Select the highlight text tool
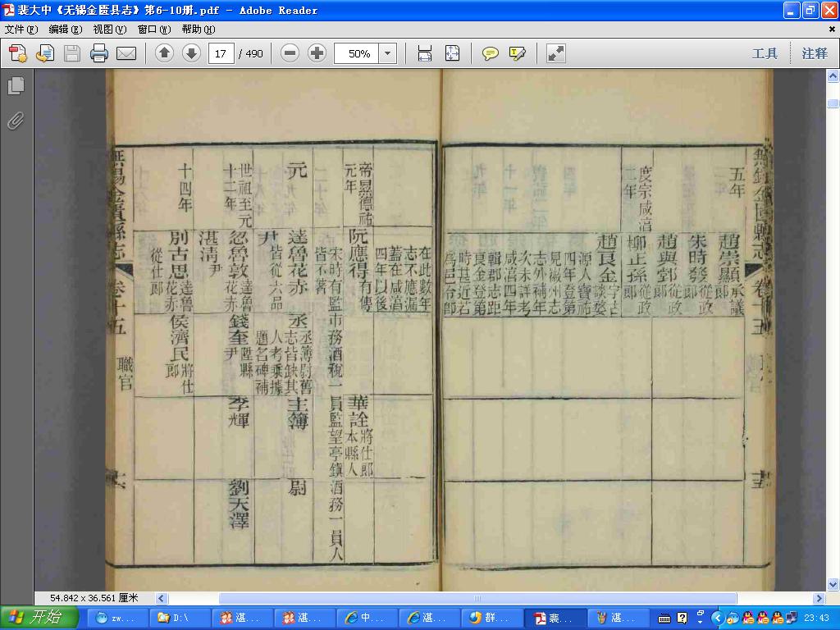The image size is (840, 630). pyautogui.click(x=518, y=53)
